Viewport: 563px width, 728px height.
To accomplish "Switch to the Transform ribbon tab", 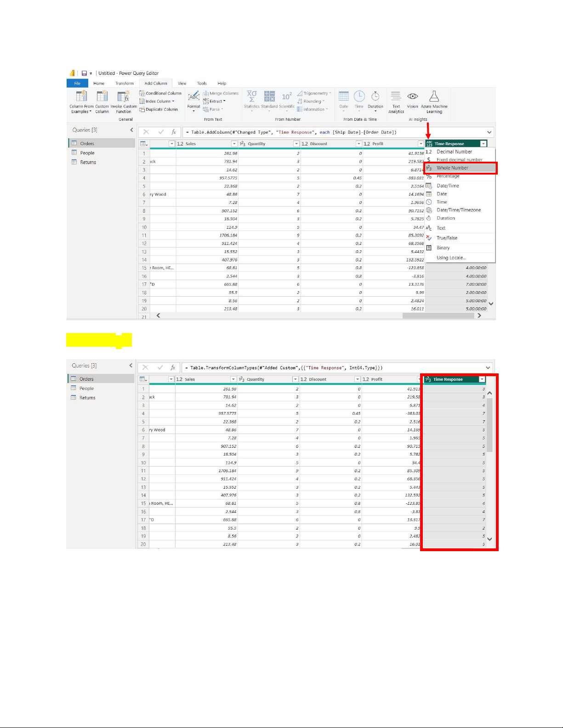I will pos(124,84).
